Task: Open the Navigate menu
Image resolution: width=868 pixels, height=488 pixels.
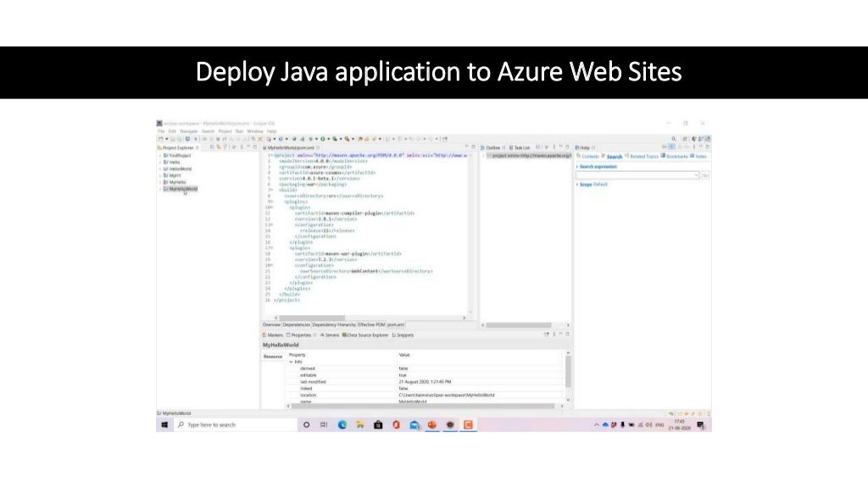Action: [189, 131]
